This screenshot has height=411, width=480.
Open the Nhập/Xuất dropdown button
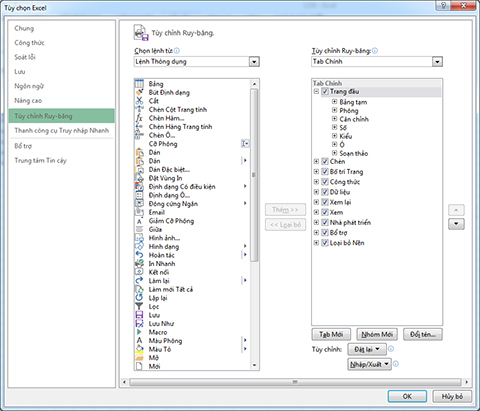[x=369, y=364]
